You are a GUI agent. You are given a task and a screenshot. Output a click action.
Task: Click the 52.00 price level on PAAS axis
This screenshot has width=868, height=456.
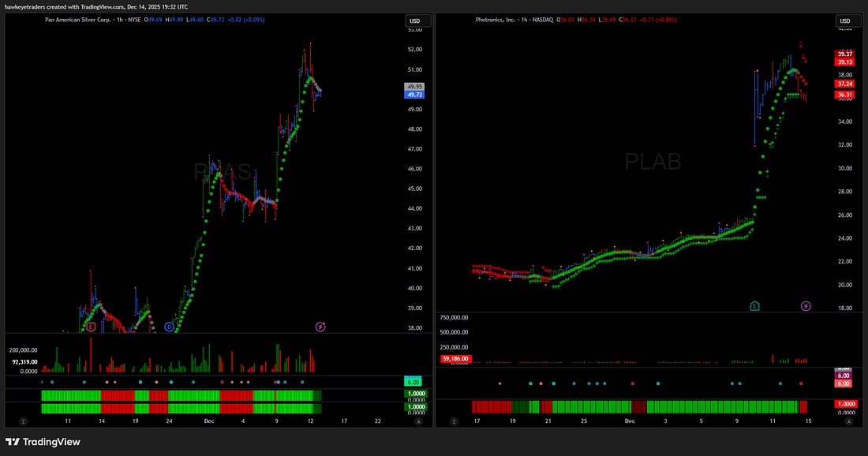pyautogui.click(x=414, y=50)
